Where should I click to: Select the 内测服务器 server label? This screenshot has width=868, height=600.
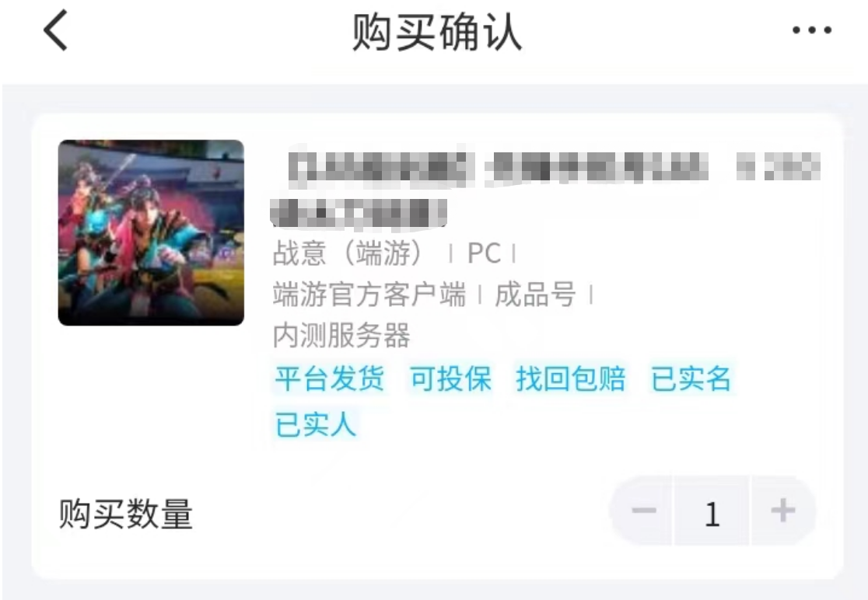[341, 336]
